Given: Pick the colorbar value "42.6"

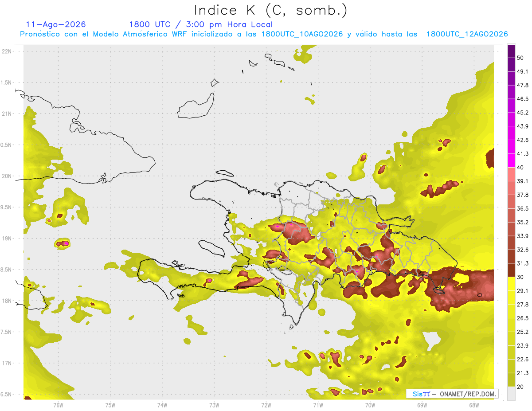Looking at the screenshot, I should click(522, 140).
